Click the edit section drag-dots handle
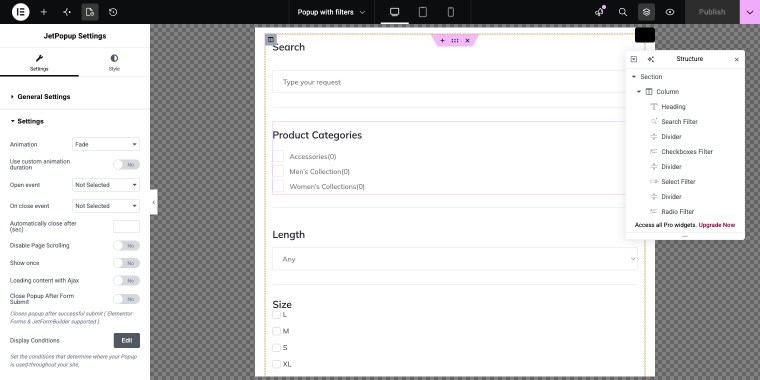Screen dimensions: 760x380 point(455,41)
